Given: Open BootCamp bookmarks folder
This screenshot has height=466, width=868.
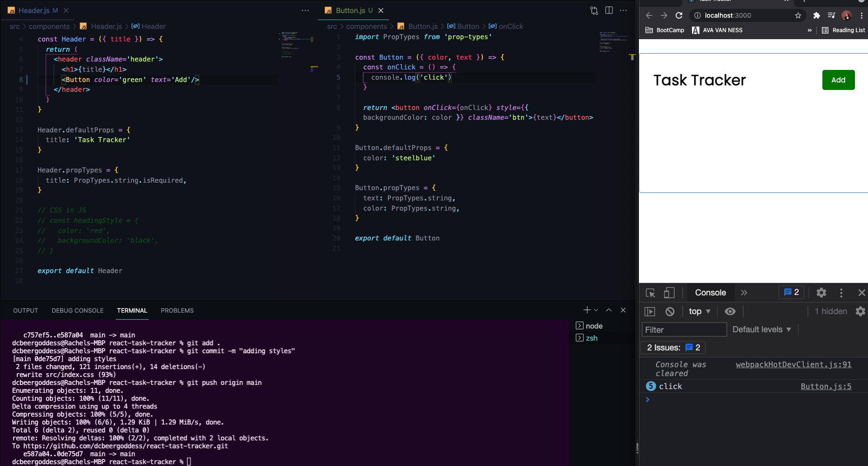Looking at the screenshot, I should point(665,30).
